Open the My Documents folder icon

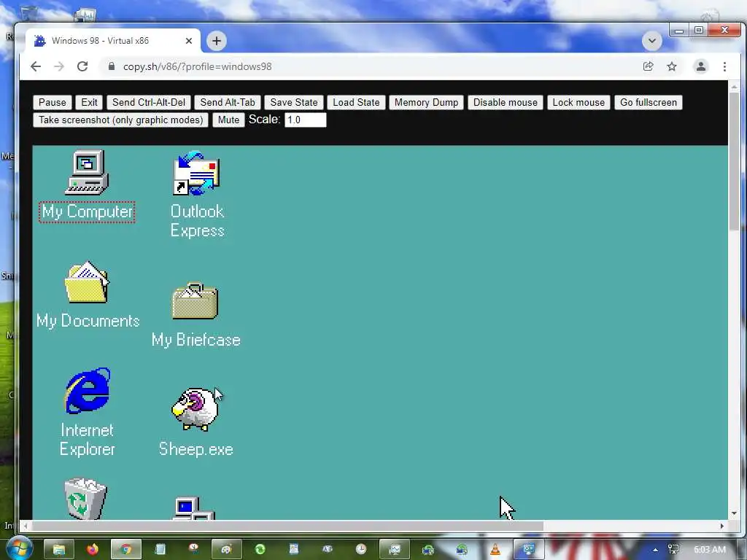point(87,282)
